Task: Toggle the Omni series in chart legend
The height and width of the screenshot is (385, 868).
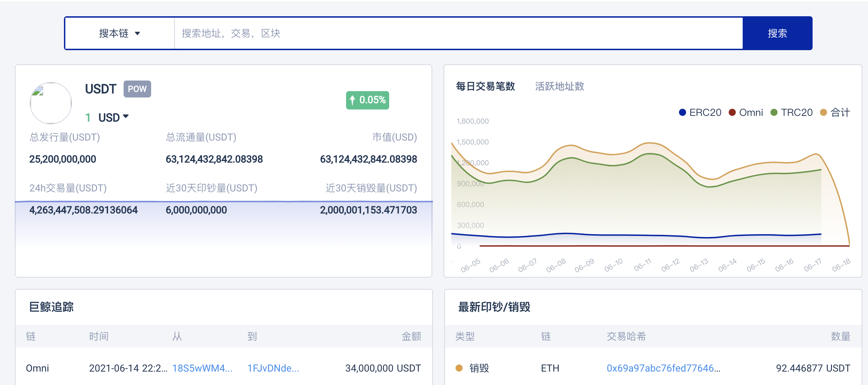Action: 745,112
